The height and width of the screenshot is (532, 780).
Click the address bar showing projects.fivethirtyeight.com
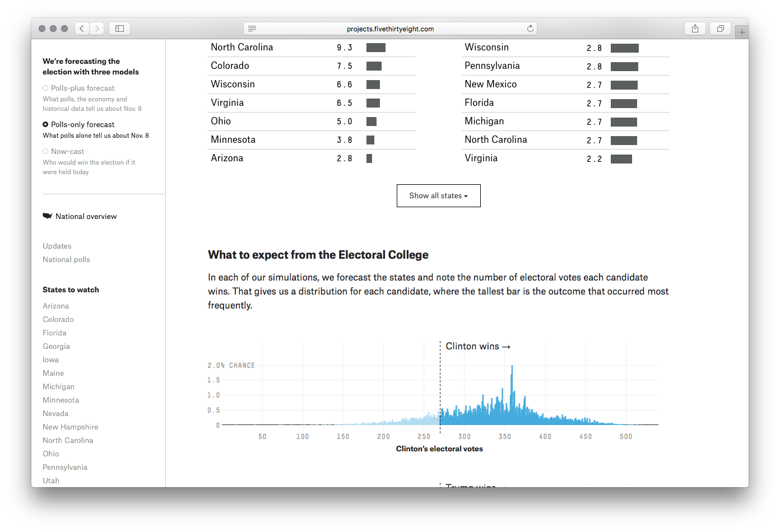click(x=389, y=28)
